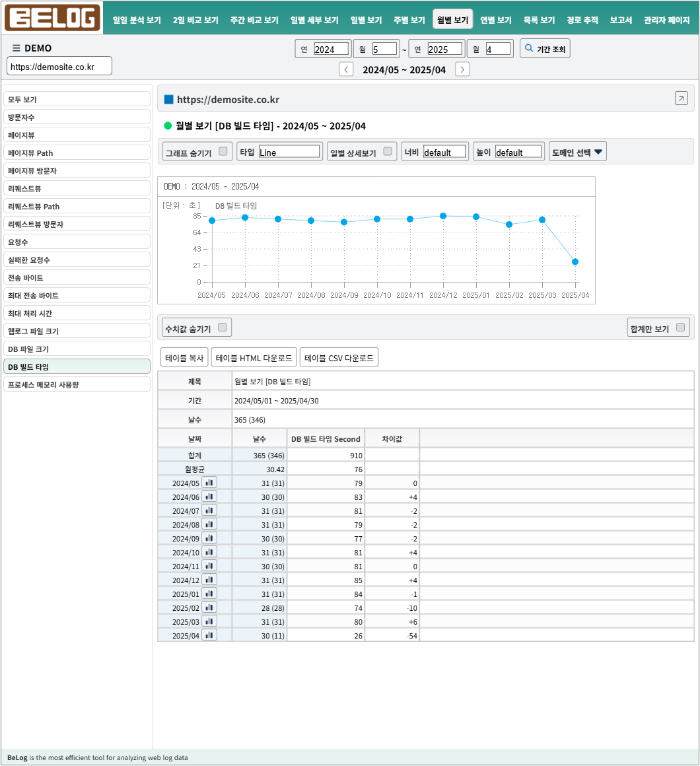Open the 보고서 tab
The width and height of the screenshot is (700, 766).
(621, 20)
